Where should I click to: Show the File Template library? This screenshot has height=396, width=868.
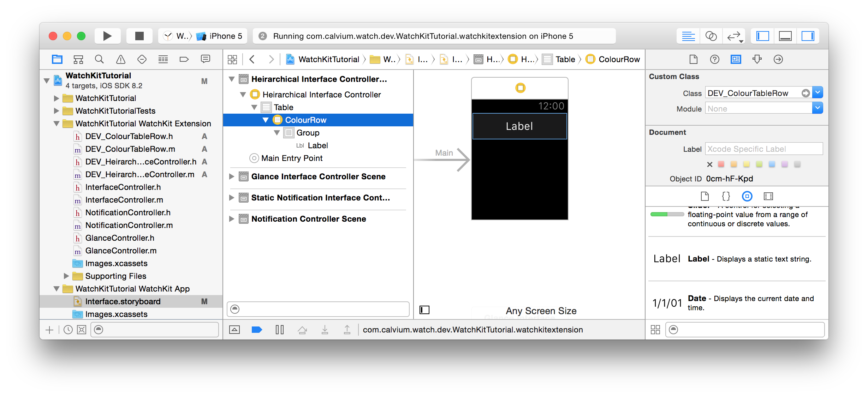(705, 196)
